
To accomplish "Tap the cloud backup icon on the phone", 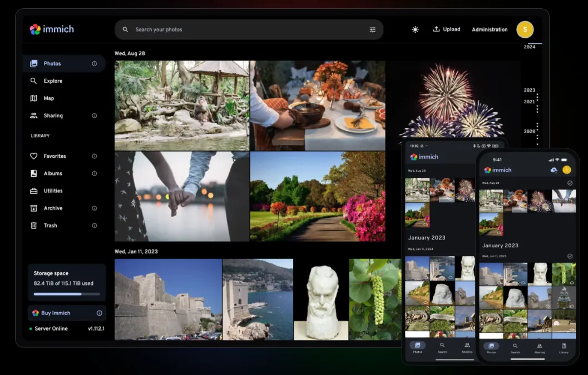I will click(554, 170).
